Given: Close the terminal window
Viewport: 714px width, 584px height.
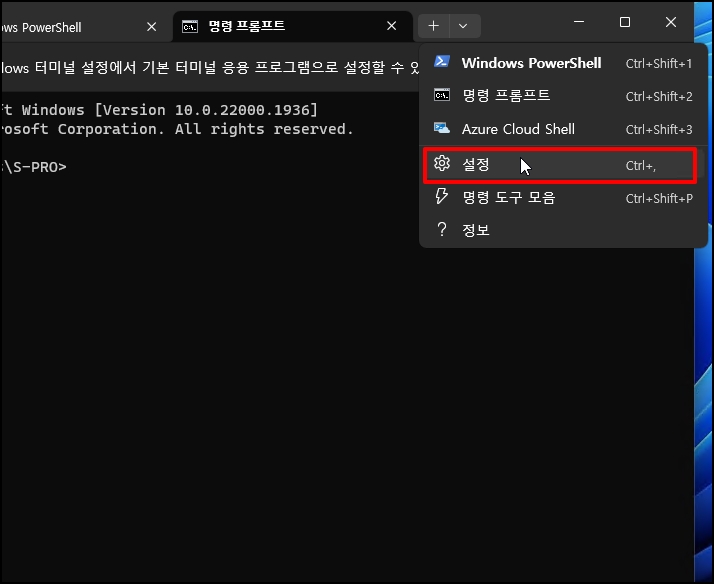Looking at the screenshot, I should tap(671, 22).
